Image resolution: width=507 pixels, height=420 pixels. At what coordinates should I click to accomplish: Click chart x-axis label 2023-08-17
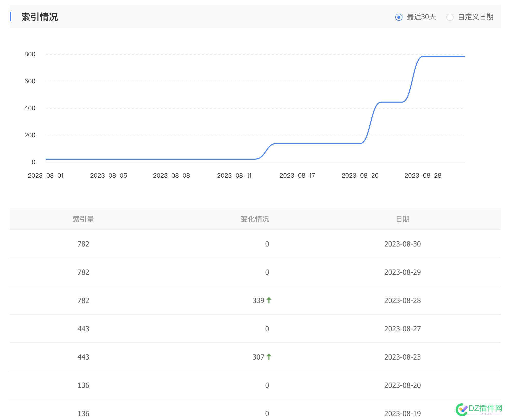(x=297, y=176)
